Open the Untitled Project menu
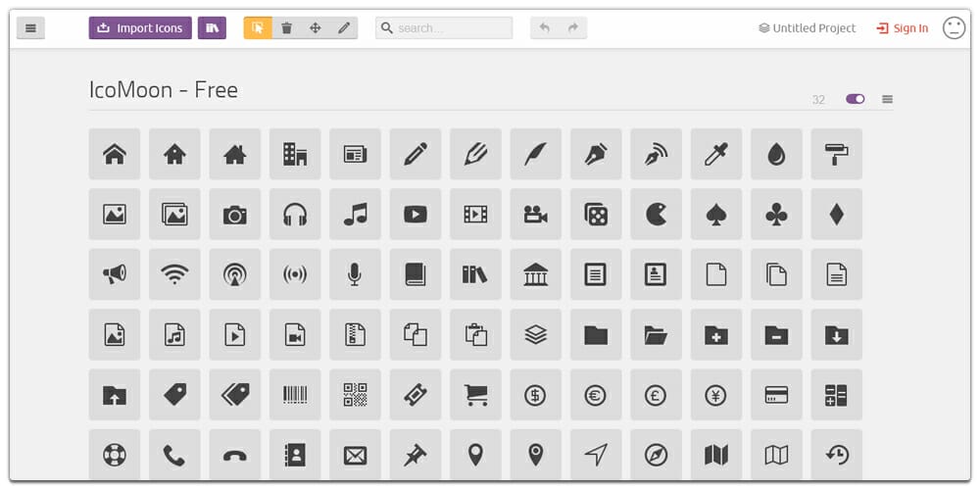Viewport: 980px width, 490px height. [x=807, y=28]
